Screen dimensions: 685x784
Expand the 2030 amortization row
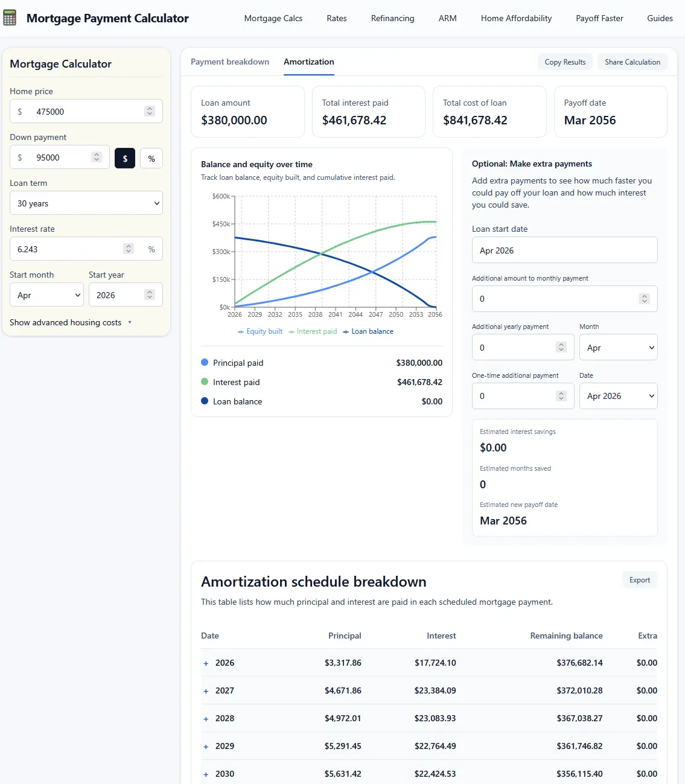point(206,774)
